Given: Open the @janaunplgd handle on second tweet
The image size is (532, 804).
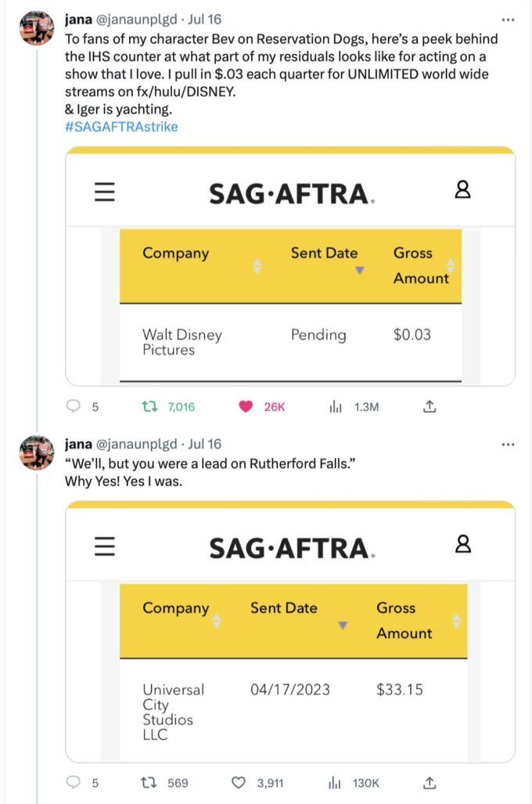Looking at the screenshot, I should [136, 444].
